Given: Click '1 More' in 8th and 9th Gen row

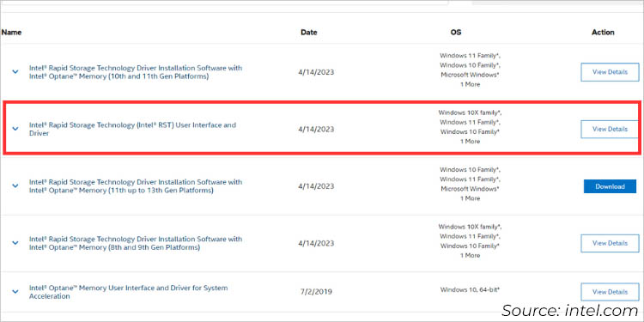Looking at the screenshot, I should pos(470,256).
